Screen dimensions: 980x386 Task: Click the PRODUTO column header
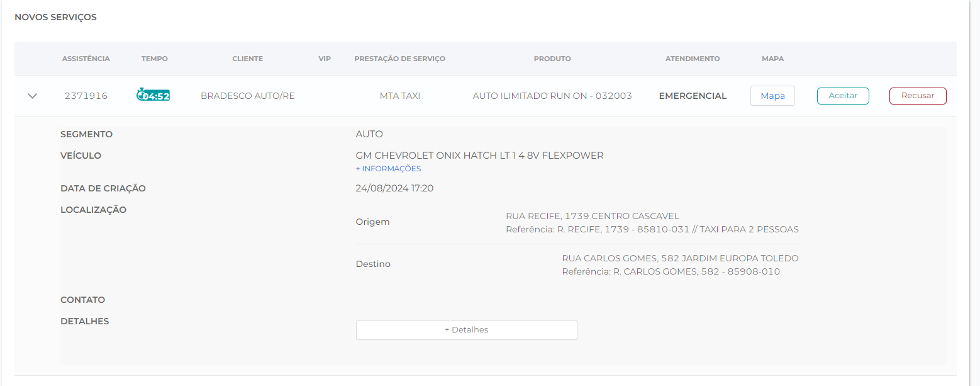(552, 59)
